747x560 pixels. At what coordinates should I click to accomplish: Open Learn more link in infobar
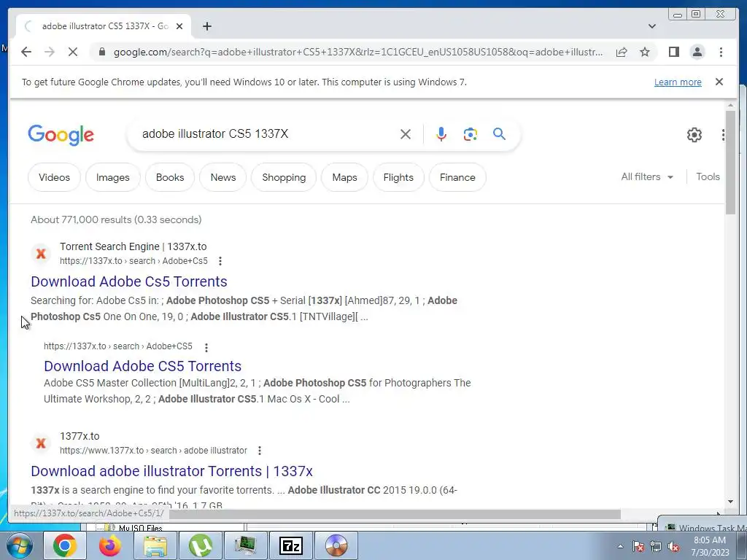678,82
